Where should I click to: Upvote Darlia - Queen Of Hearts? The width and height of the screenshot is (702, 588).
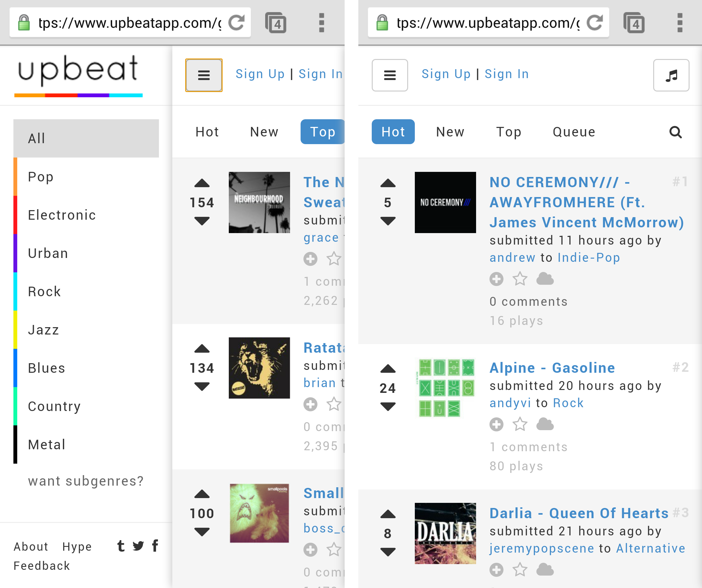[x=388, y=514]
